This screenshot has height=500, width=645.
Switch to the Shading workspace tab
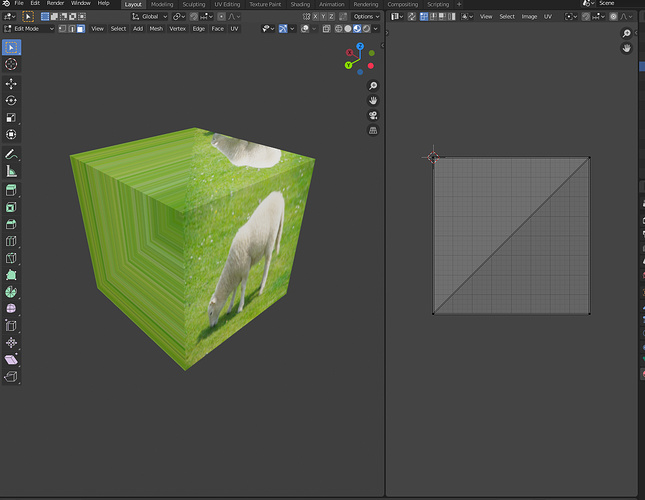pos(300,5)
